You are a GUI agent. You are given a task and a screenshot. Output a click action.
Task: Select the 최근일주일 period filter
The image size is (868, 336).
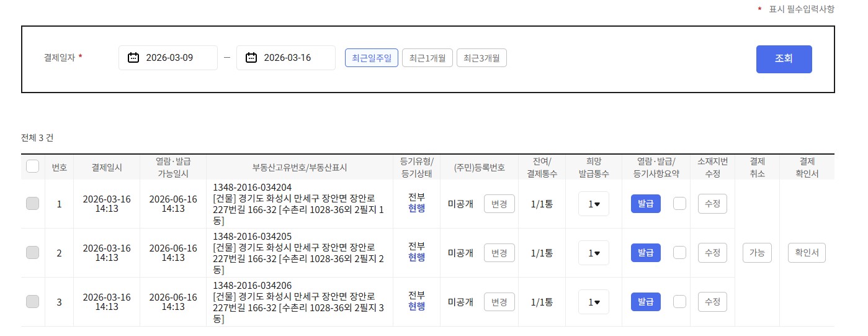pyautogui.click(x=372, y=58)
